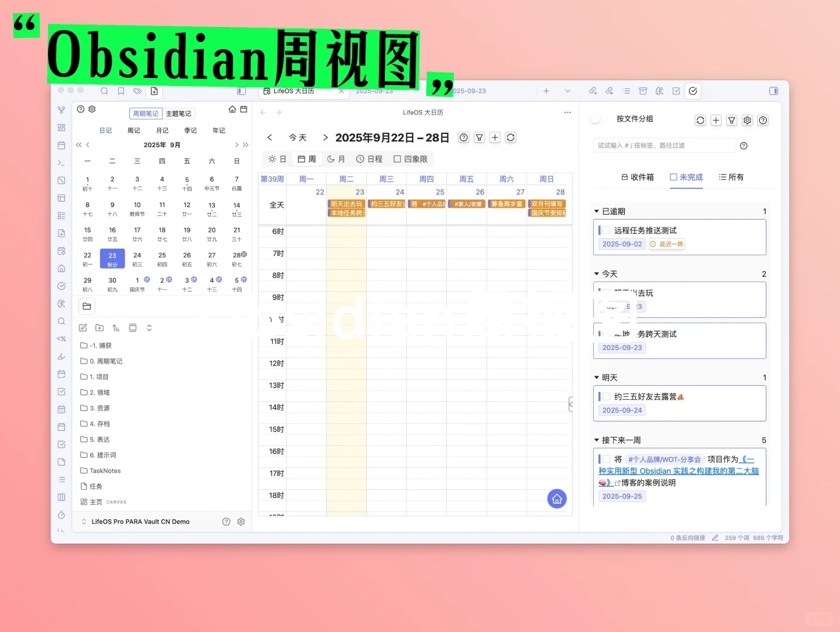Open task panel settings gear
This screenshot has height=632, width=840.
tap(748, 120)
